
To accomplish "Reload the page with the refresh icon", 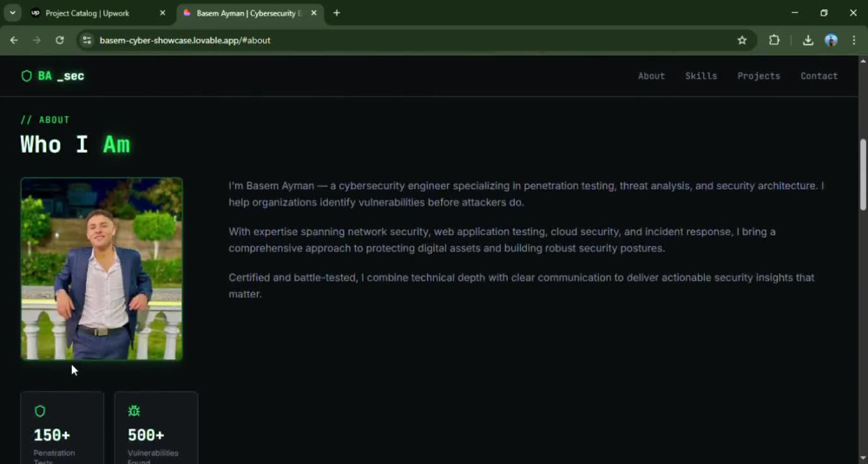I will 60,41.
